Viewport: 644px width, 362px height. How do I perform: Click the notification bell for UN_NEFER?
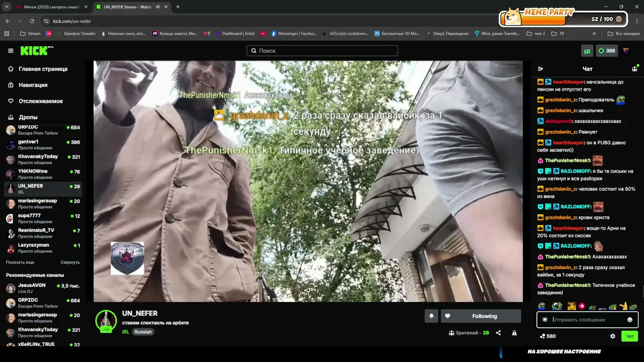431,316
